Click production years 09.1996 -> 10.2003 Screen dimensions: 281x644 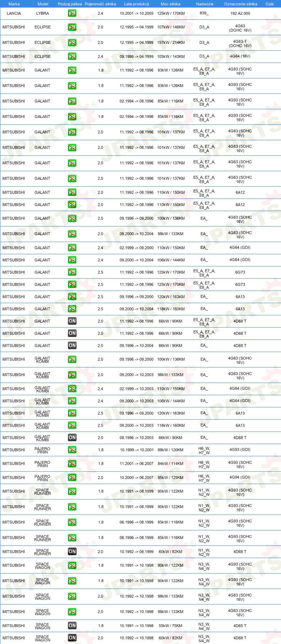[137, 438]
